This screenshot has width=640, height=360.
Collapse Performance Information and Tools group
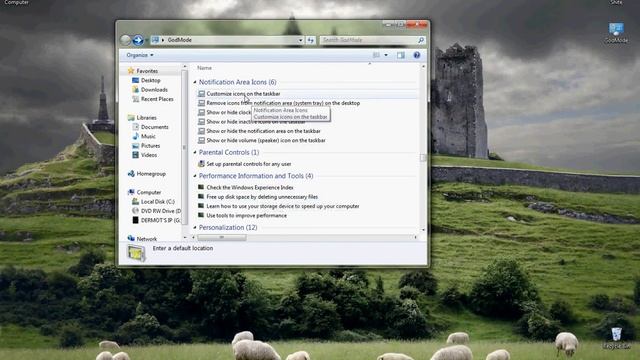click(195, 176)
